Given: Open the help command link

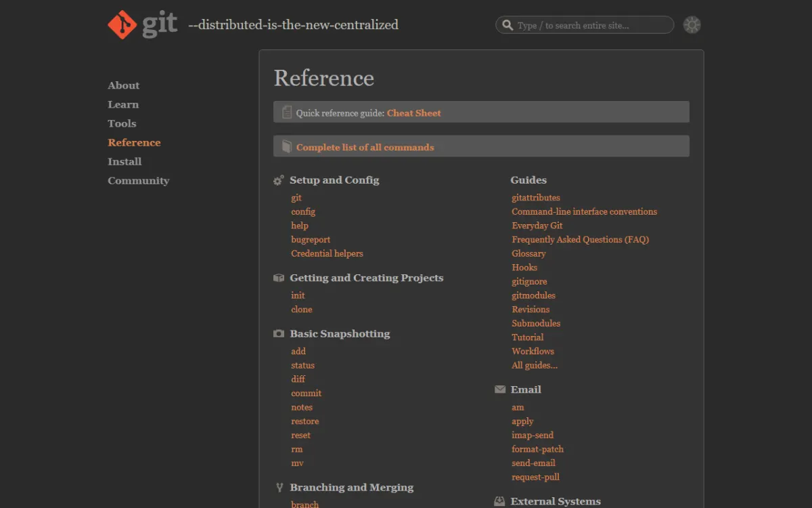Looking at the screenshot, I should [x=300, y=226].
